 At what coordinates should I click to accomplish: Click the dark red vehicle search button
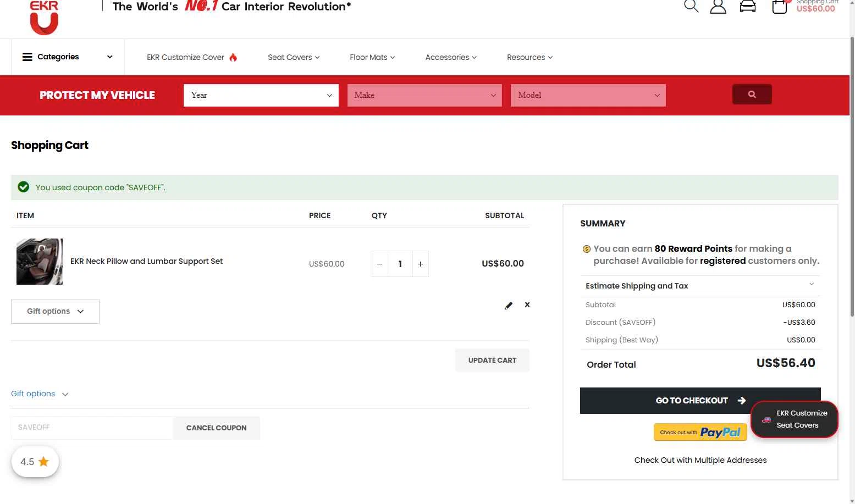coord(752,95)
